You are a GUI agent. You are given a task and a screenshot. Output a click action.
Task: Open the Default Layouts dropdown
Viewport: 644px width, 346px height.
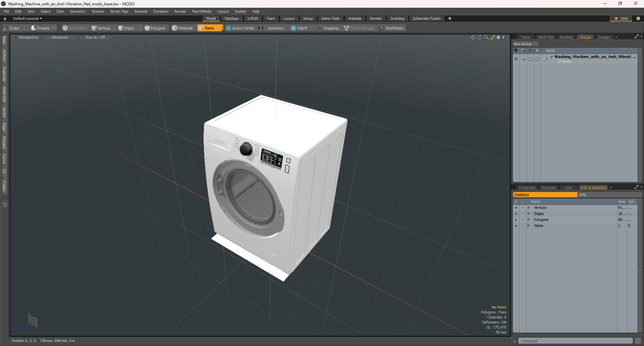coord(28,18)
